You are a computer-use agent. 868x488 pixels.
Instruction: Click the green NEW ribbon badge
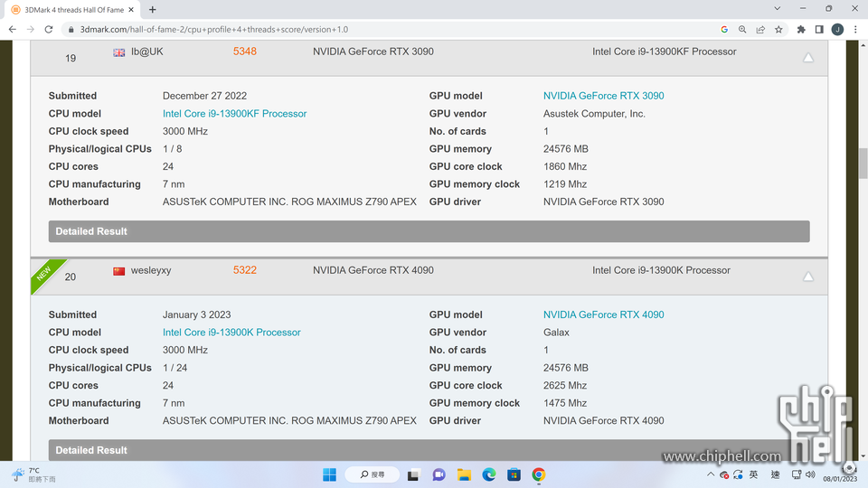point(45,273)
